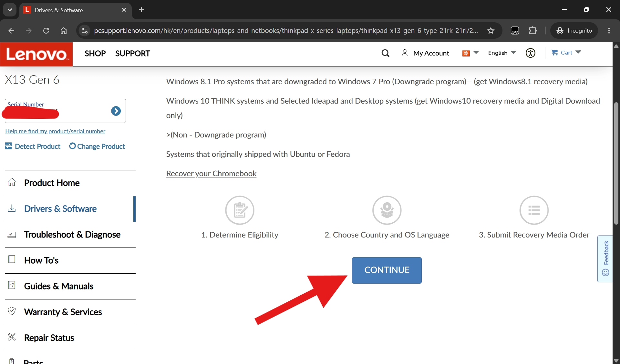Click the Choose Country and OS icon
Image resolution: width=620 pixels, height=364 pixels.
pyautogui.click(x=387, y=210)
